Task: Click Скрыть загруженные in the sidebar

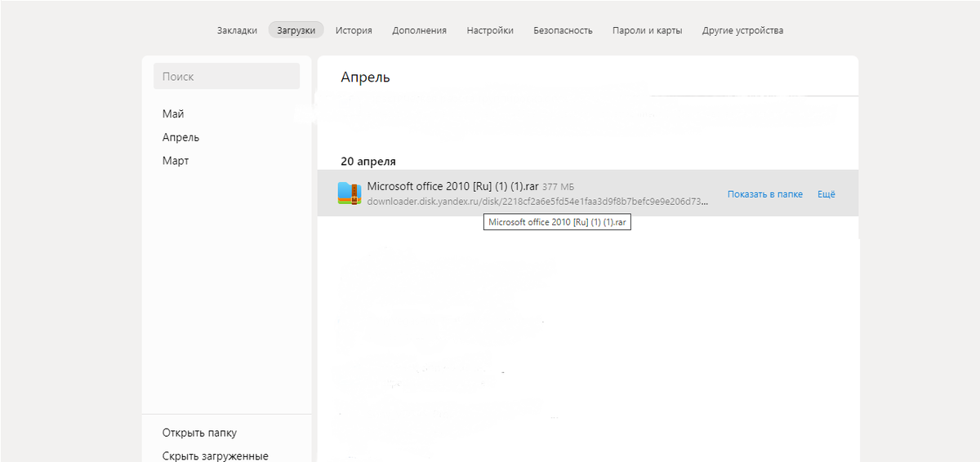Action: click(216, 456)
